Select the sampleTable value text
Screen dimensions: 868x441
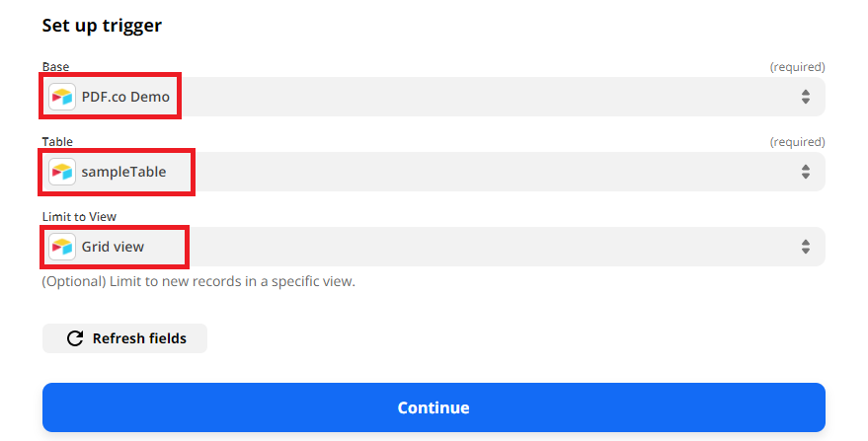coord(124,172)
